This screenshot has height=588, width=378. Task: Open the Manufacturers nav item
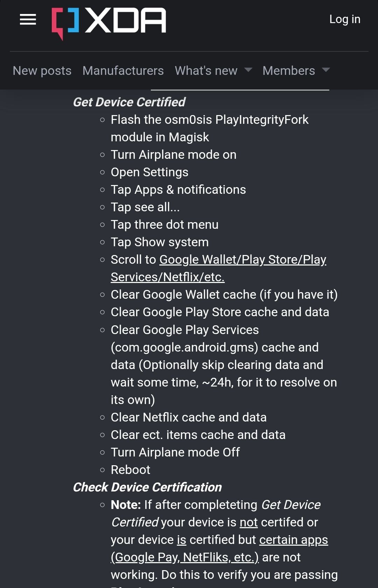point(123,71)
